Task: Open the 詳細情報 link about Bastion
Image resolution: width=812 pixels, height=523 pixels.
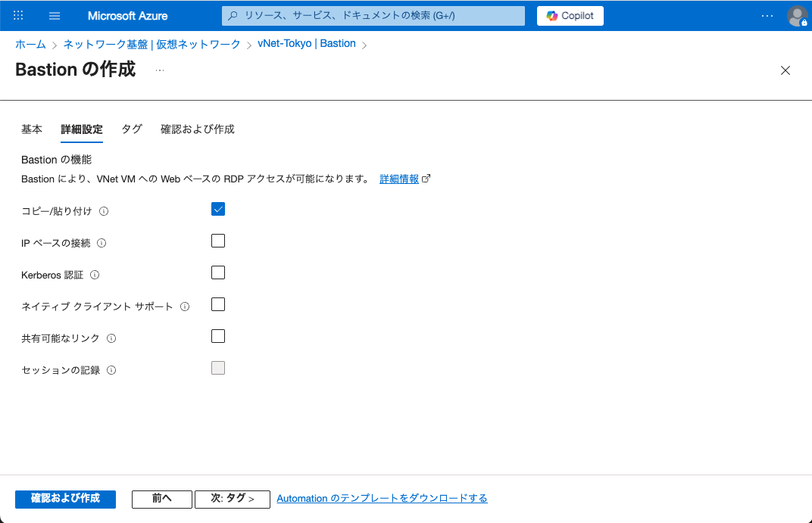Action: click(x=400, y=178)
